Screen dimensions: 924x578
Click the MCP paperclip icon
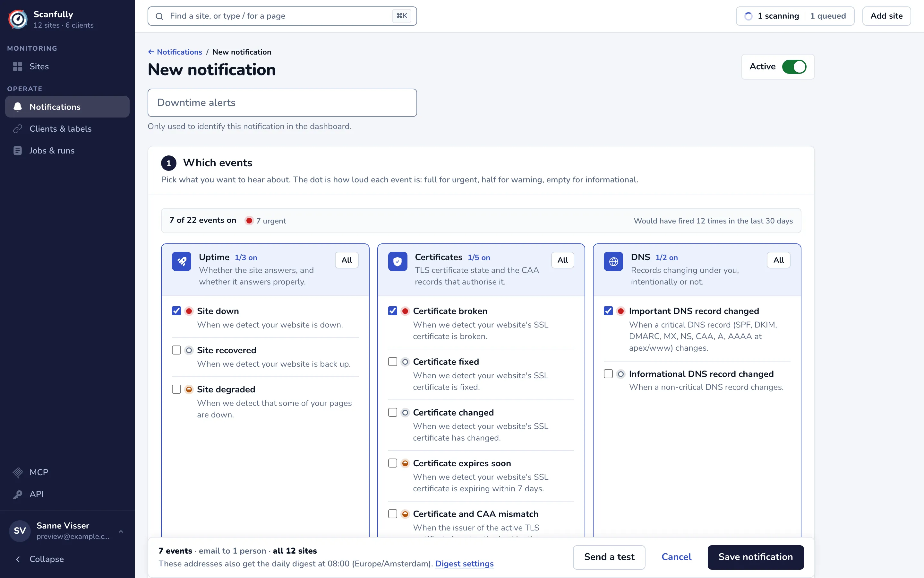click(18, 472)
